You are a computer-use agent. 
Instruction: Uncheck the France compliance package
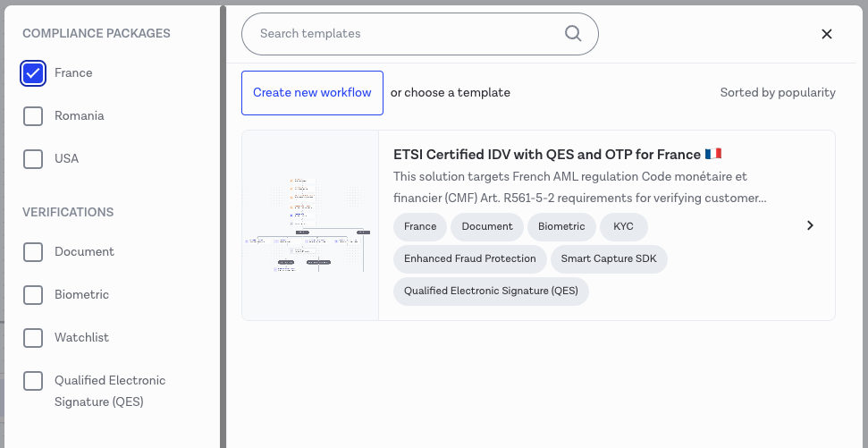pos(33,73)
